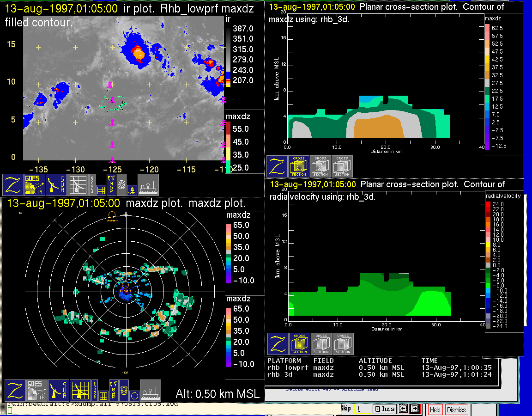Open the Z menu icon in the maxdz cross-section
532x416 pixels.
coord(277,166)
